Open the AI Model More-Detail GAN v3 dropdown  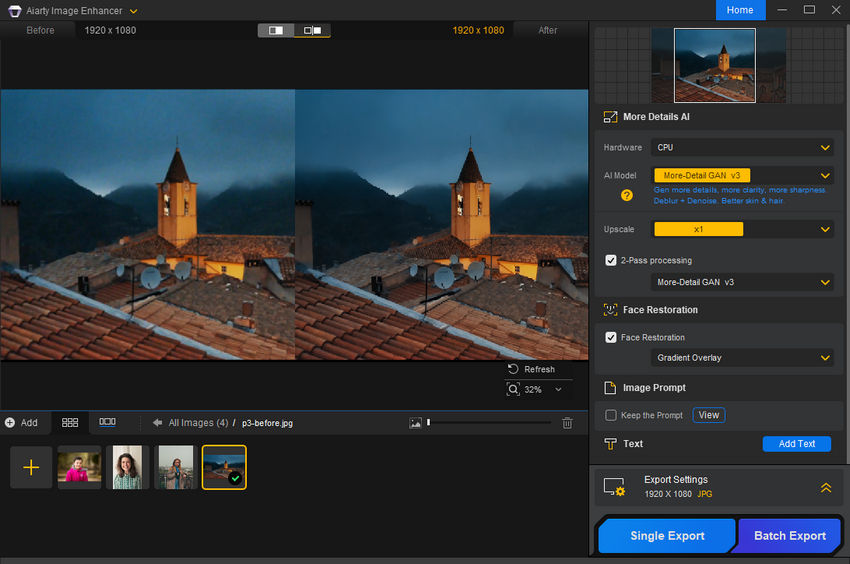[742, 176]
